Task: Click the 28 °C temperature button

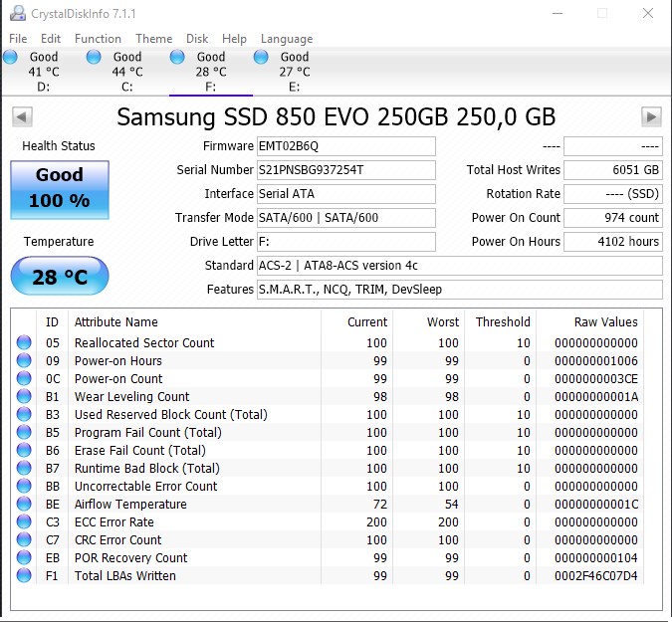Action: (x=60, y=277)
